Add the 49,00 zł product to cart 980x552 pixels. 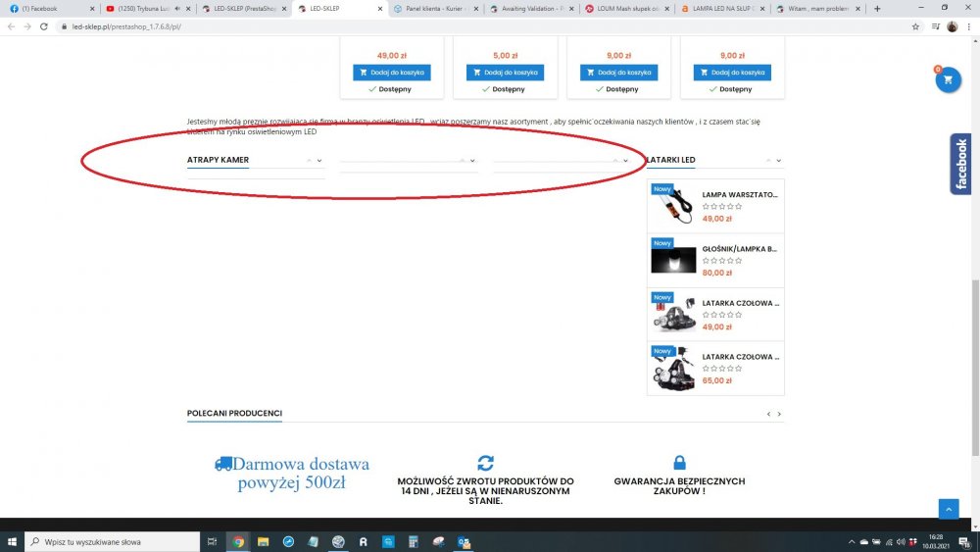pos(391,73)
